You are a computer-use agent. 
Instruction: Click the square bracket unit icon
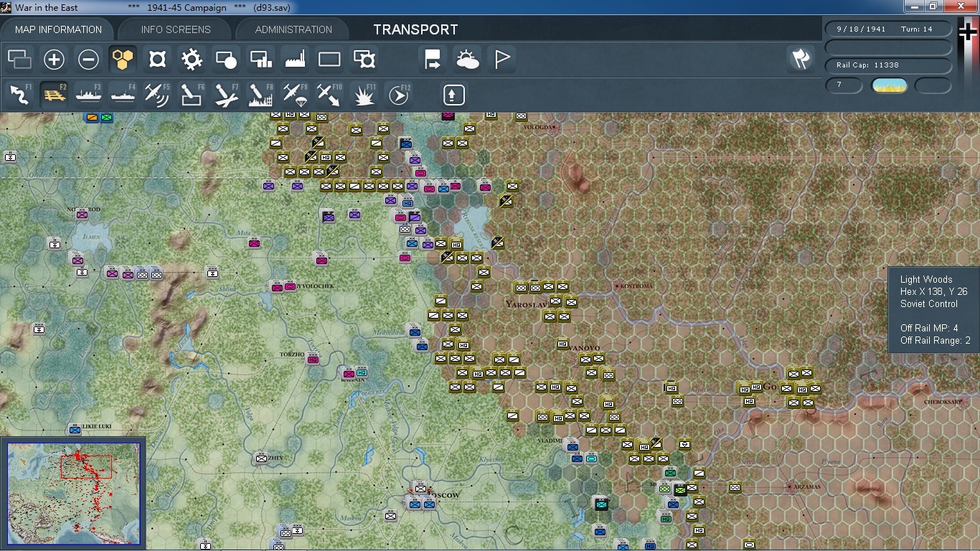157,60
